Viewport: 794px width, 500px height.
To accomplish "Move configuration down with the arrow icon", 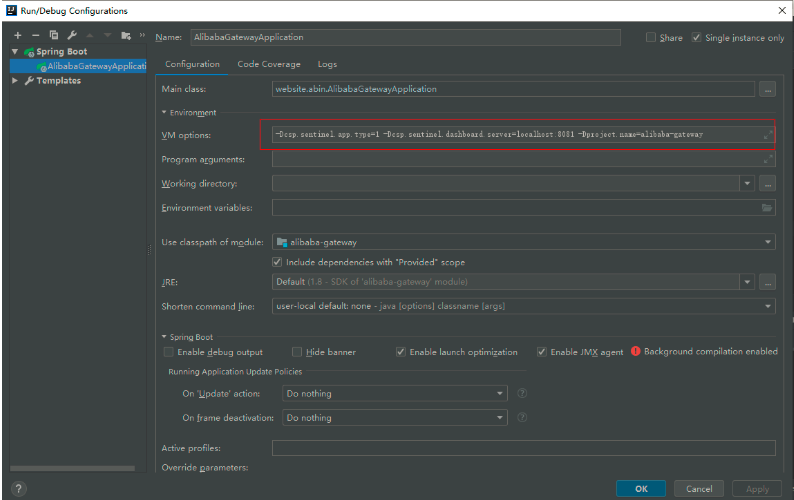I will pos(107,35).
